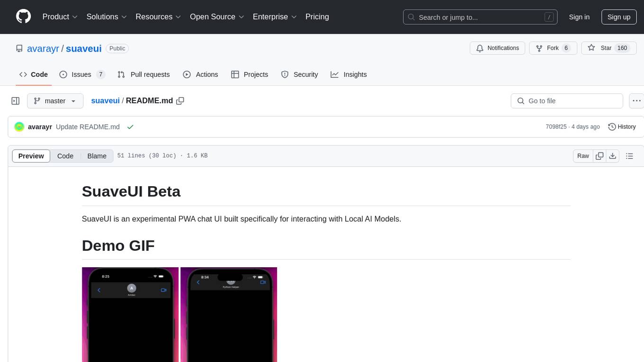Select the Blame view

pos(97,156)
